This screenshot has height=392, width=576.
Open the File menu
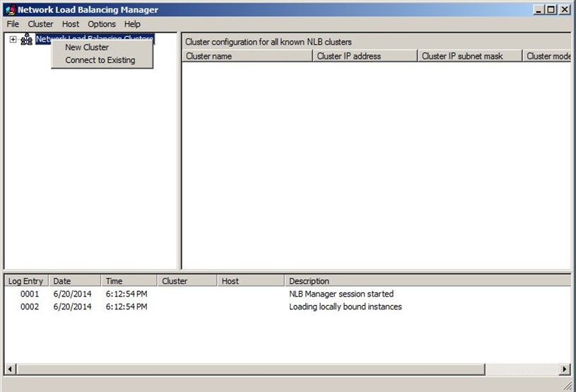(13, 24)
